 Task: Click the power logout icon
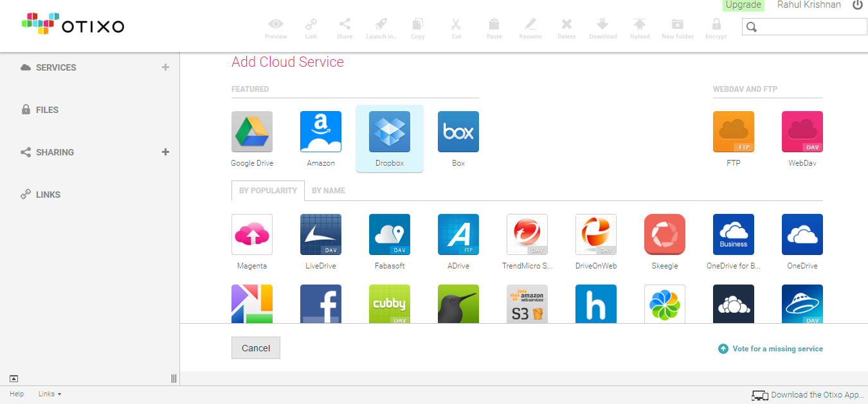pyautogui.click(x=858, y=5)
